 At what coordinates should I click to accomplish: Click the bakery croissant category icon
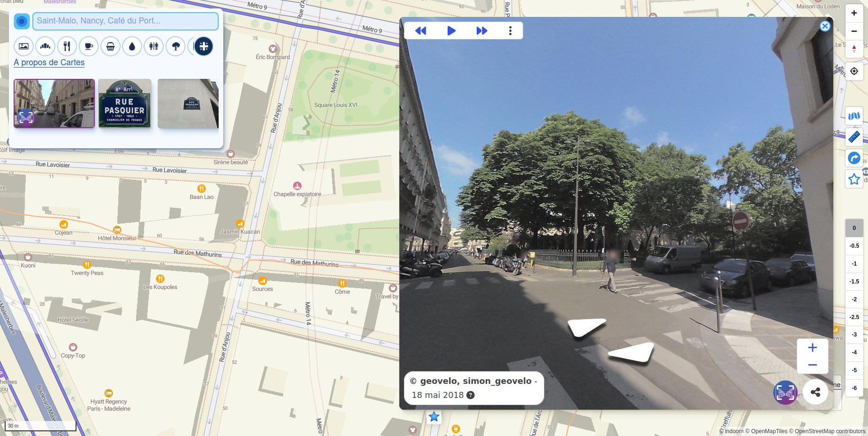click(46, 46)
